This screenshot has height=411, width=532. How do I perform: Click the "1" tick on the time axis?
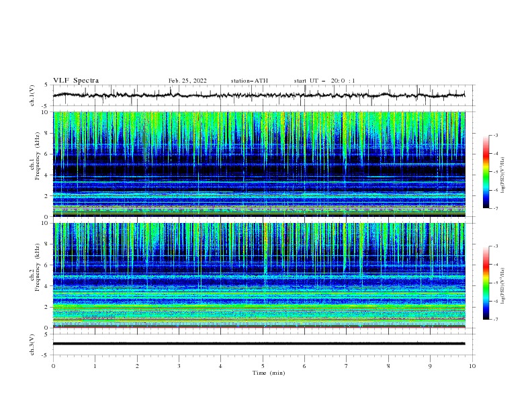pos(95,366)
